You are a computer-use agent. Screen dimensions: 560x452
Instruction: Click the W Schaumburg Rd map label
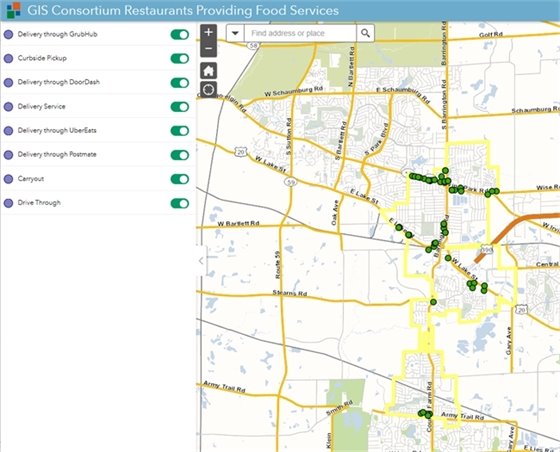(x=294, y=91)
